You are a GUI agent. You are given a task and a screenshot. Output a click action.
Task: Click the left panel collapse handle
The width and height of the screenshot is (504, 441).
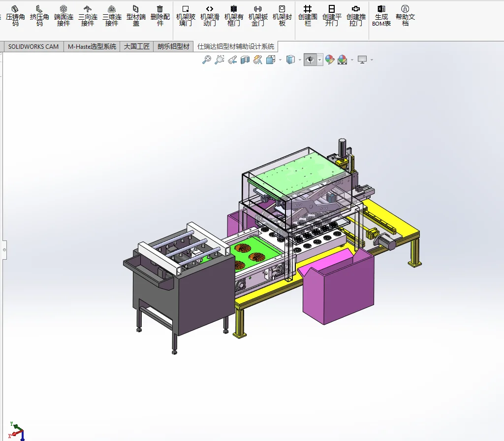pyautogui.click(x=4, y=250)
